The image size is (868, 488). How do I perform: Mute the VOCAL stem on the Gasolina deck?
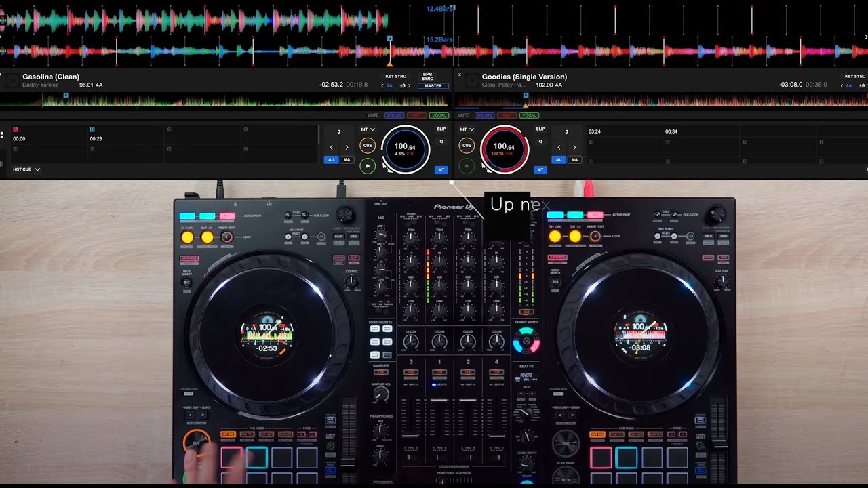[x=439, y=115]
